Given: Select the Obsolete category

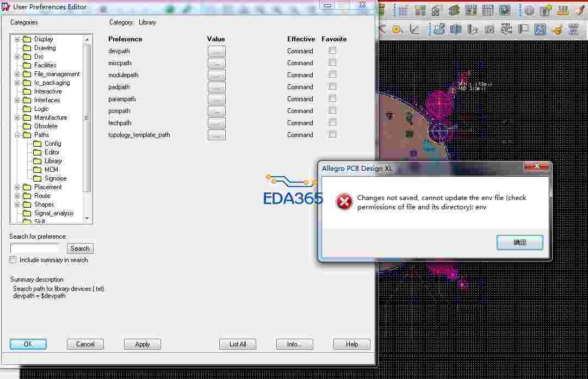Looking at the screenshot, I should click(45, 126).
